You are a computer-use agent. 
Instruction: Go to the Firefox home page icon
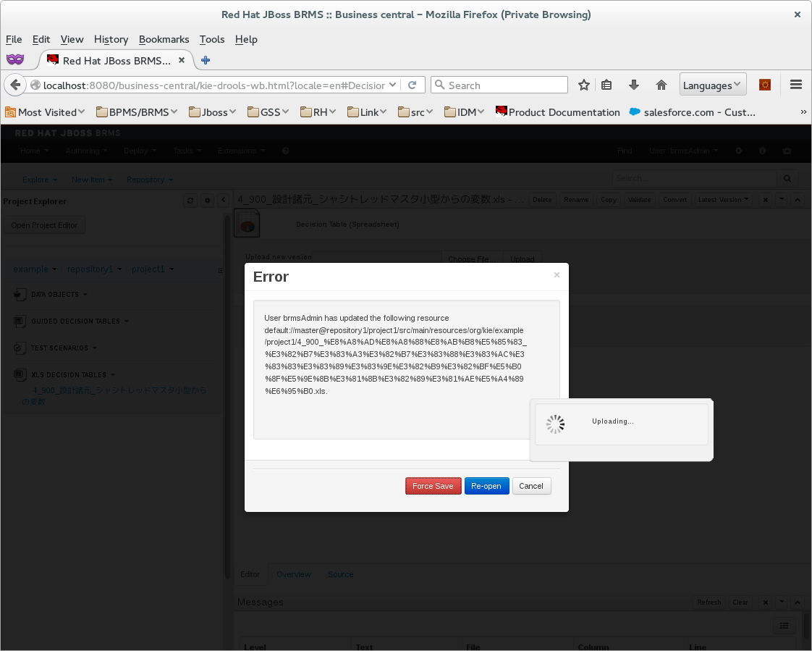pos(661,85)
